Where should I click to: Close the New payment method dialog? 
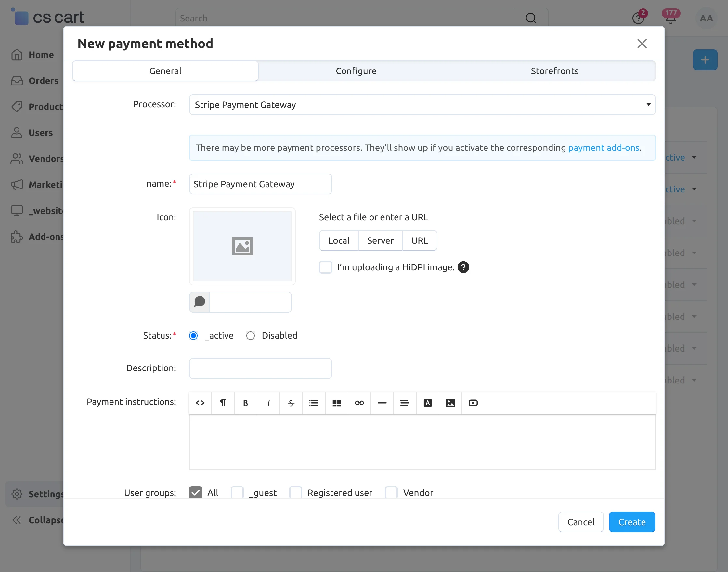[x=642, y=44]
